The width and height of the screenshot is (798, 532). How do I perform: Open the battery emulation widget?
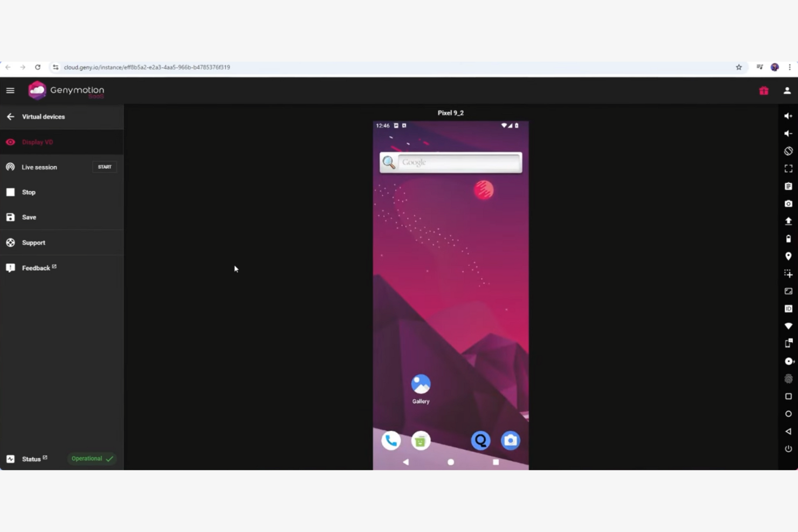tap(788, 238)
